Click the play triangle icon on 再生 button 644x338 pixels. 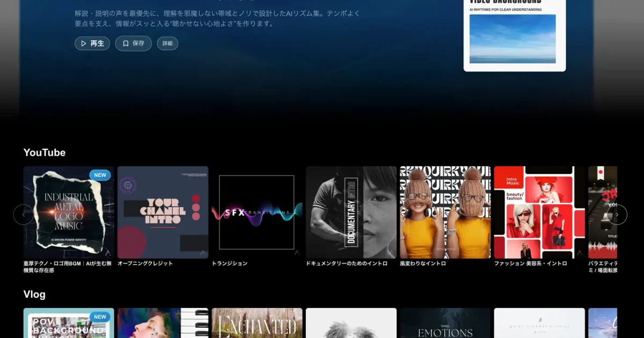(x=84, y=43)
